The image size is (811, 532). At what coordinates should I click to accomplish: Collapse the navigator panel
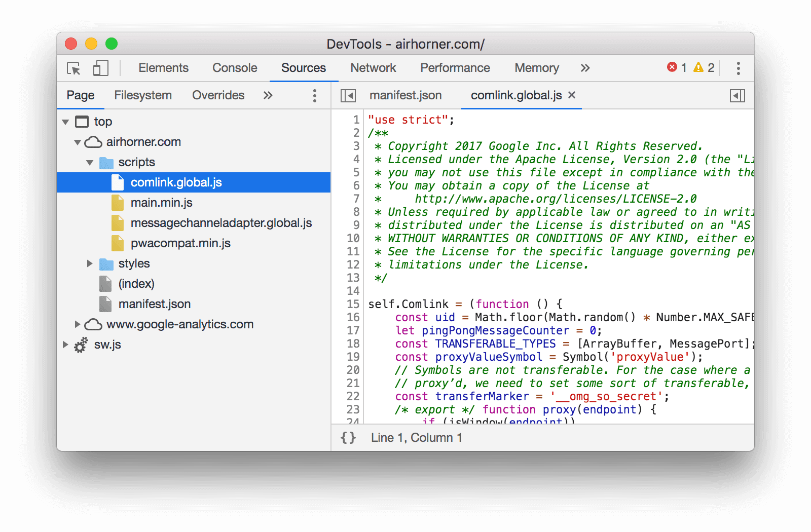click(x=348, y=95)
